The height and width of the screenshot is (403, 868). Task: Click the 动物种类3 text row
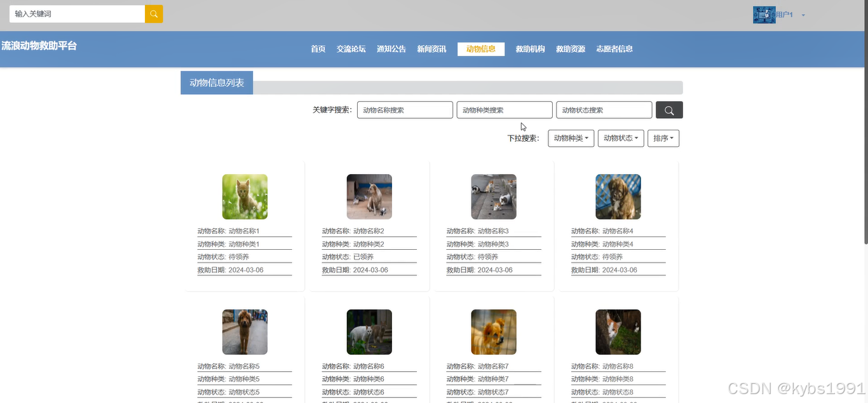pos(493,244)
